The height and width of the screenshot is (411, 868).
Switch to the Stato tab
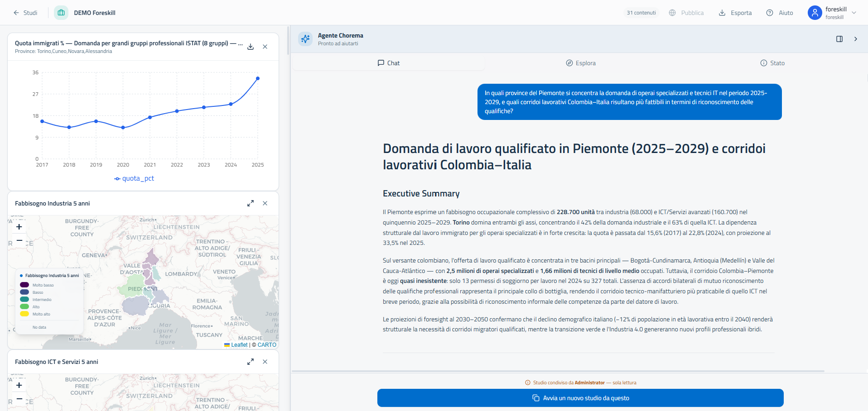(772, 63)
